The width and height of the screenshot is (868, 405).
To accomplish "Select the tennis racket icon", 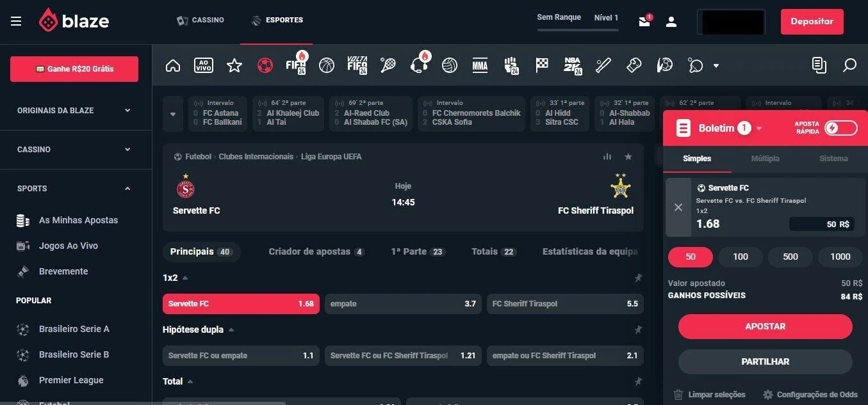I will (x=388, y=65).
